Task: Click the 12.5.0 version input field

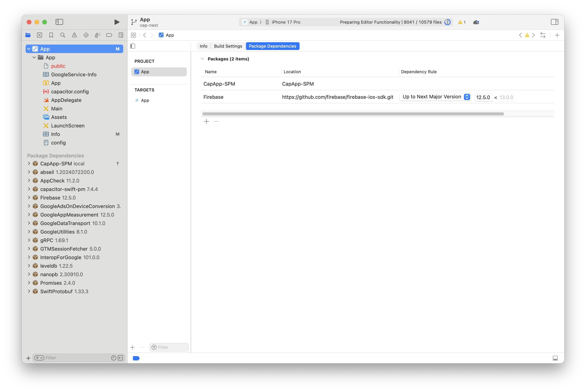Action: point(483,97)
